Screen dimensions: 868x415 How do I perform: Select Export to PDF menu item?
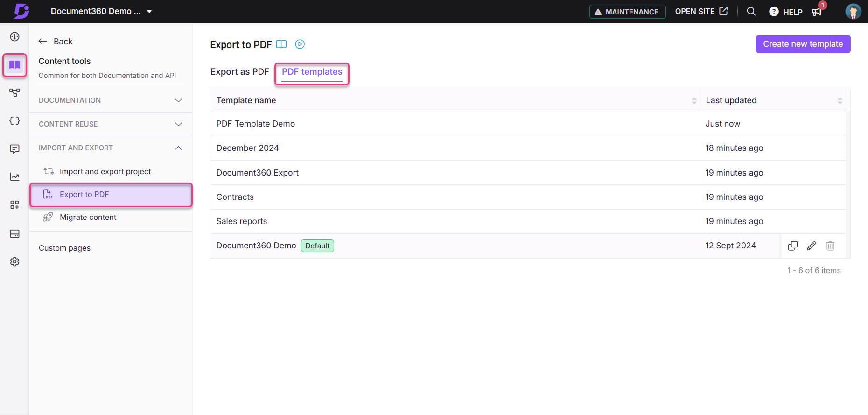(x=111, y=195)
